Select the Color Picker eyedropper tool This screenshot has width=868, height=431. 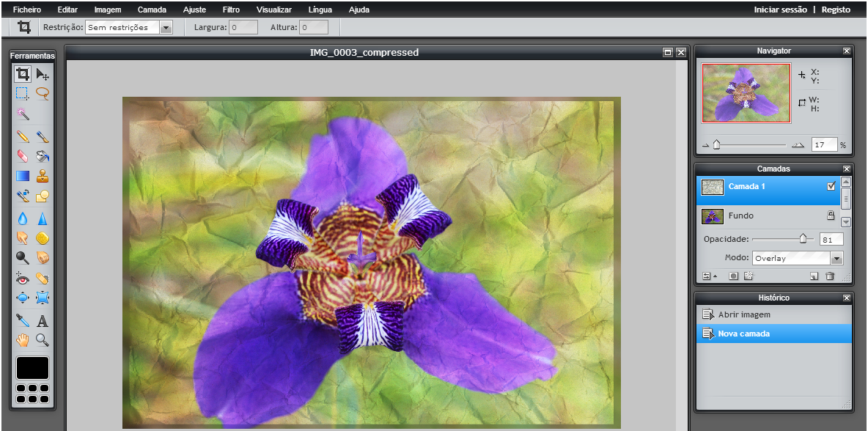(x=23, y=320)
